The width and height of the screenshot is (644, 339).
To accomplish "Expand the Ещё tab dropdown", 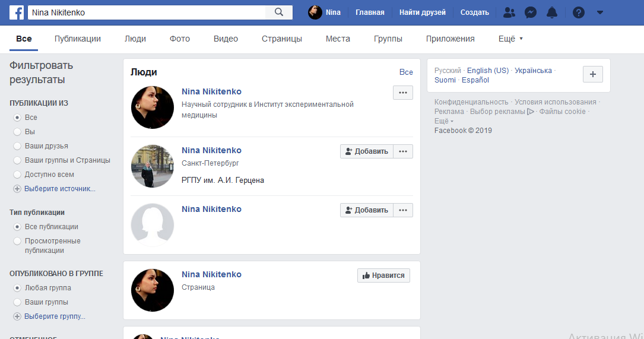I will coord(510,39).
